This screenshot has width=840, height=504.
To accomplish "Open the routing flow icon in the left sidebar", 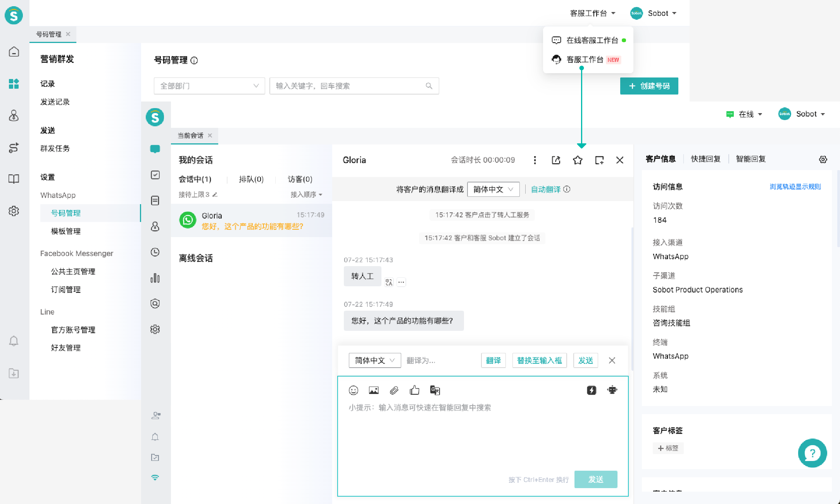I will (x=14, y=148).
